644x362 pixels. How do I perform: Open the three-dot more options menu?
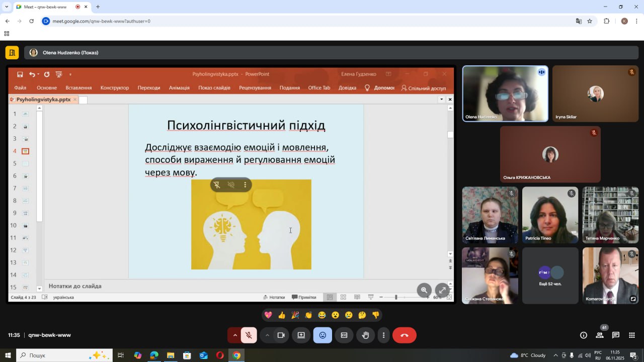coord(384,335)
